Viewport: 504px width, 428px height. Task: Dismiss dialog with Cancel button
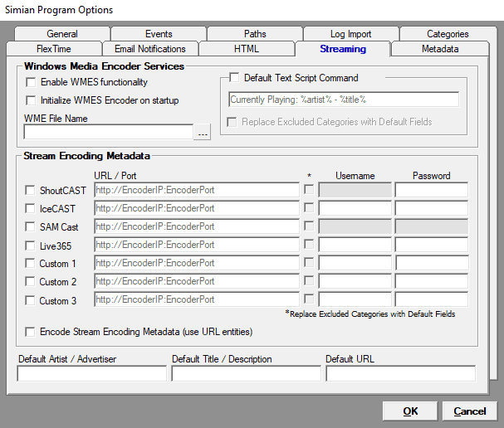[x=470, y=411]
